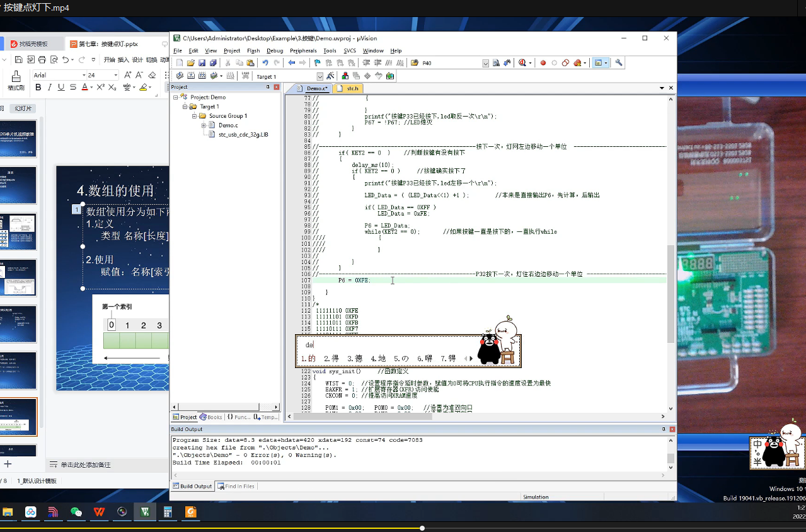Viewport: 806px width, 532px height.
Task: Toggle Italic formatting in WPS
Action: point(49,88)
